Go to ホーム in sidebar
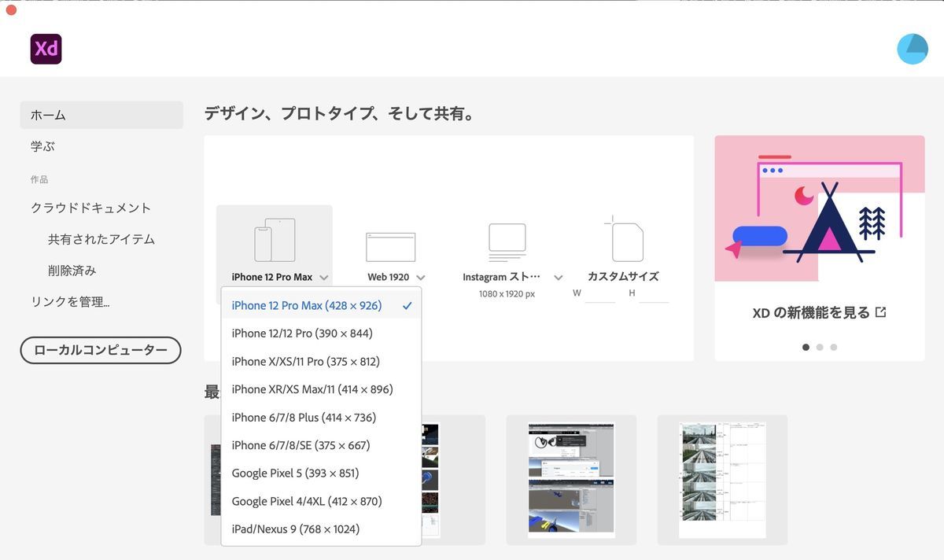This screenshot has height=560, width=944. [x=101, y=115]
